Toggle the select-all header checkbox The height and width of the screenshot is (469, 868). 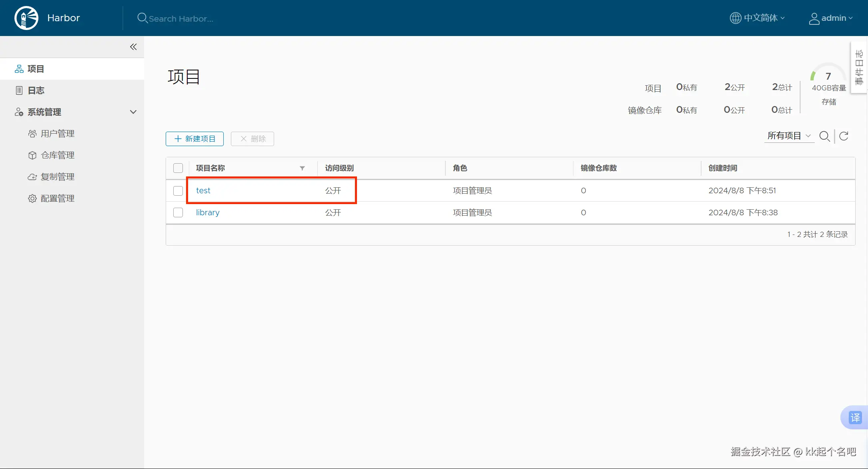pyautogui.click(x=178, y=168)
